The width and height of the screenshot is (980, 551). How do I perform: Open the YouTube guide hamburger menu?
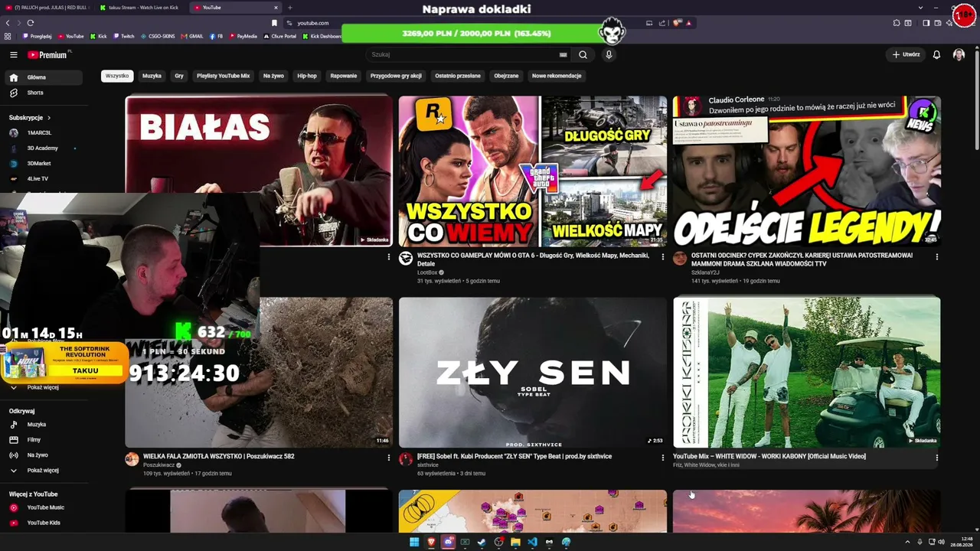[14, 54]
